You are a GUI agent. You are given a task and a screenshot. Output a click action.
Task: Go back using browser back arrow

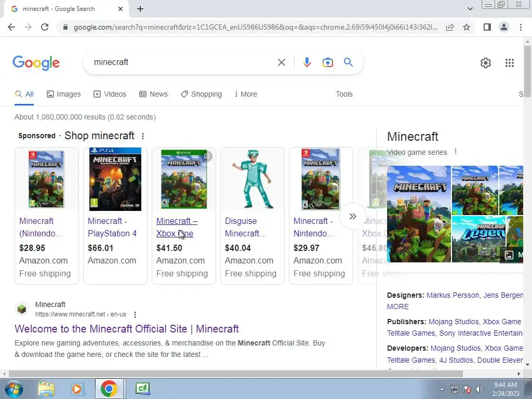coord(11,27)
